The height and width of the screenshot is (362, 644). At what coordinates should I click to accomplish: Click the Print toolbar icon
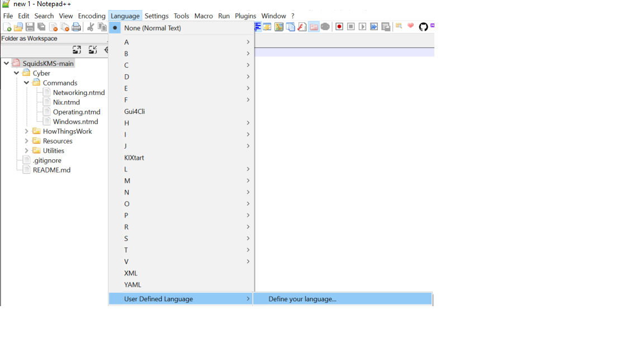pos(77,27)
